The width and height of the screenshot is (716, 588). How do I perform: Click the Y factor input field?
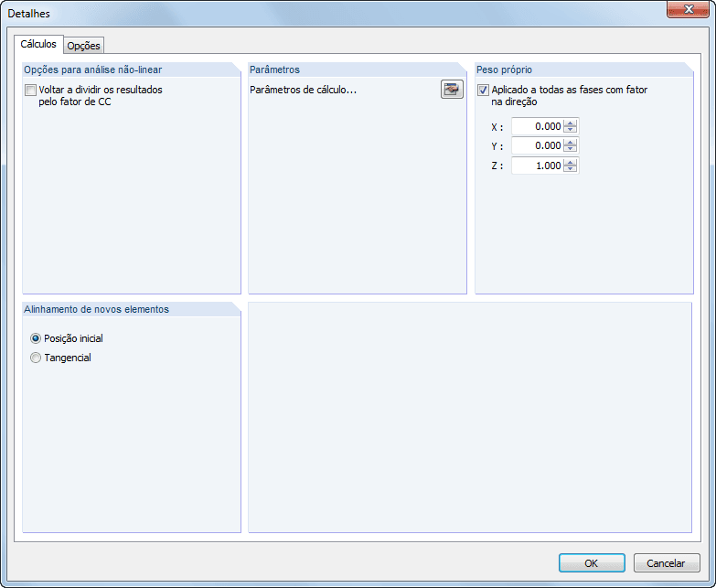tap(538, 145)
